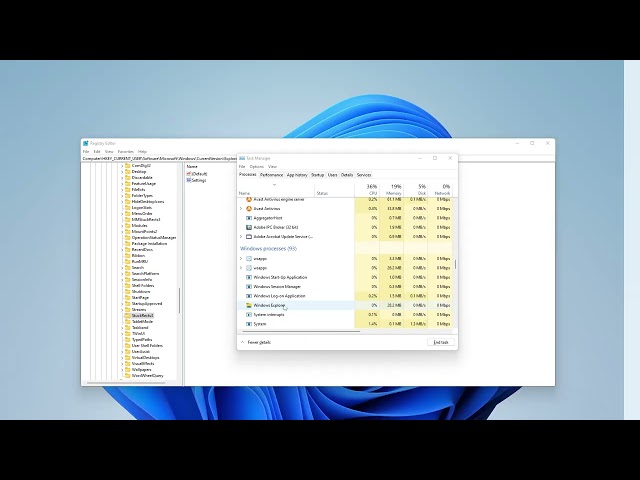Image resolution: width=640 pixels, height=480 pixels.
Task: Click the registry tree horizontal scrollbar
Action: 126,383
